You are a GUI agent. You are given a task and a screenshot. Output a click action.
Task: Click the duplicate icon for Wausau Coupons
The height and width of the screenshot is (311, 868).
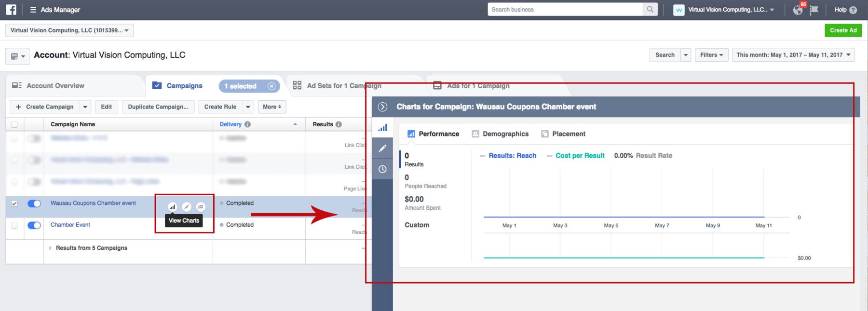pyautogui.click(x=201, y=207)
